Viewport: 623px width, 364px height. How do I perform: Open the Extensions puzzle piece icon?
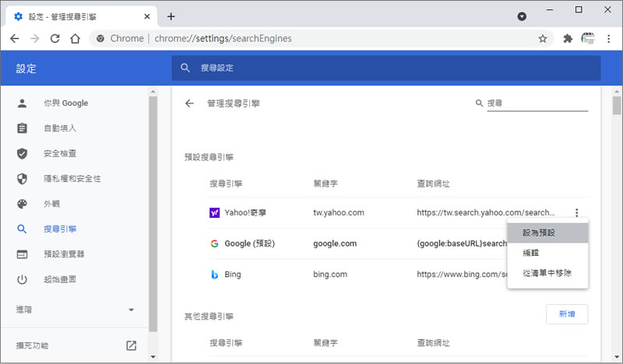(x=568, y=38)
